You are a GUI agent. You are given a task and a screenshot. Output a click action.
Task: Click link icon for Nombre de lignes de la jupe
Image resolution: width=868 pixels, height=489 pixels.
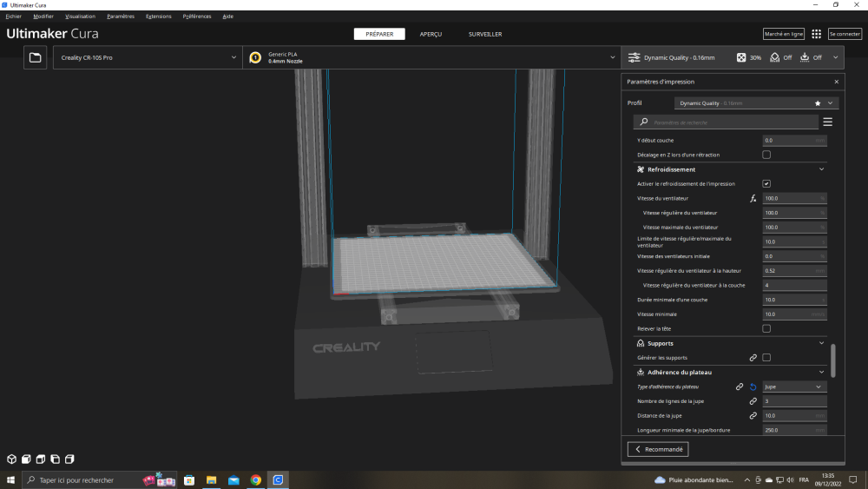[x=753, y=401]
